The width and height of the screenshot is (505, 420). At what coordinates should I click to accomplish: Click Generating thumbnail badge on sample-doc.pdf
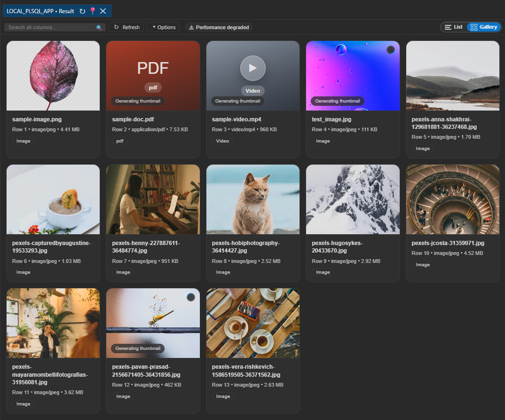(x=138, y=101)
